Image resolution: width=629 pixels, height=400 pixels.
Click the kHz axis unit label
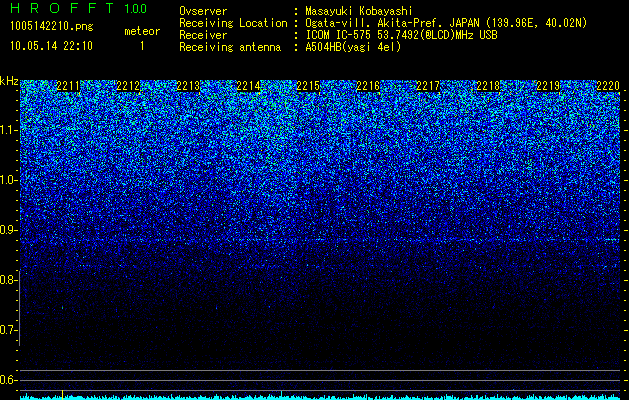(9, 81)
